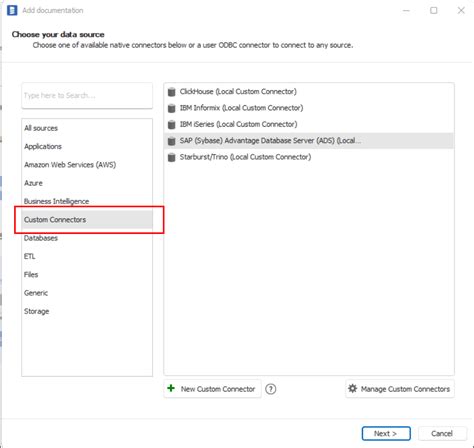Click the IBM iSeries database icon
474x448 pixels.
tap(171, 124)
